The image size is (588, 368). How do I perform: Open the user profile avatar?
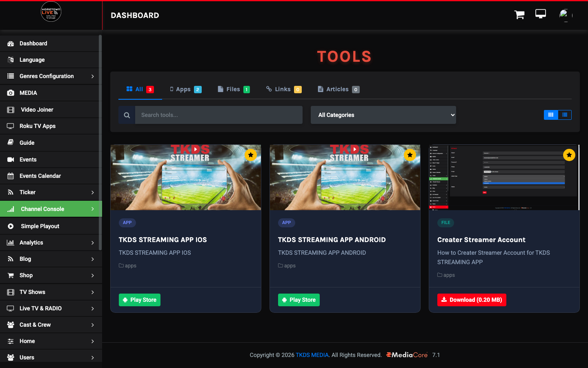[x=566, y=15]
